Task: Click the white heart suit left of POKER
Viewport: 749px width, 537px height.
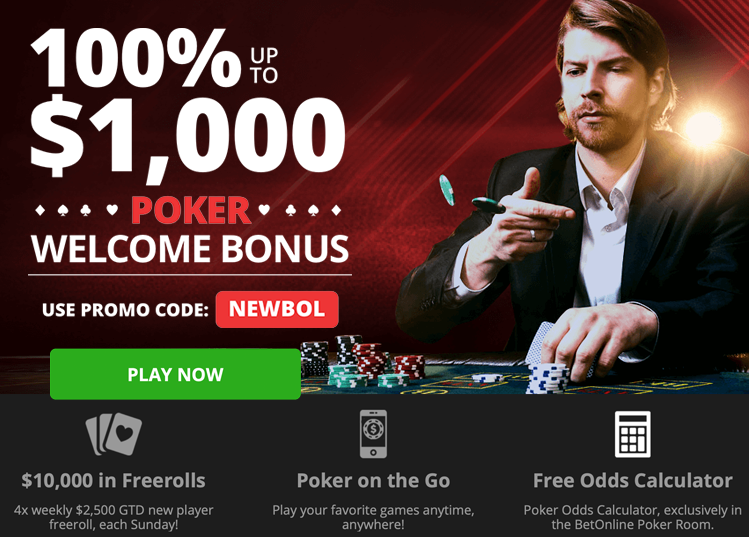Action: point(112,210)
